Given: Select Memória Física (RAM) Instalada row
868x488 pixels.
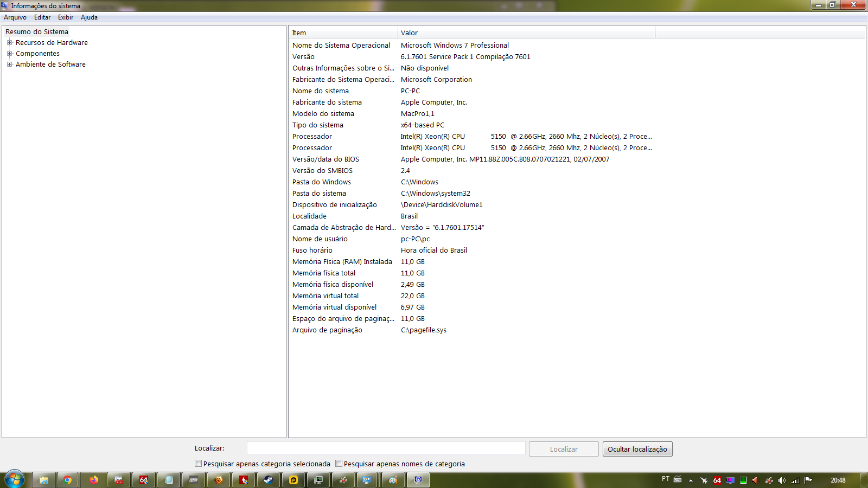Looking at the screenshot, I should click(472, 262).
